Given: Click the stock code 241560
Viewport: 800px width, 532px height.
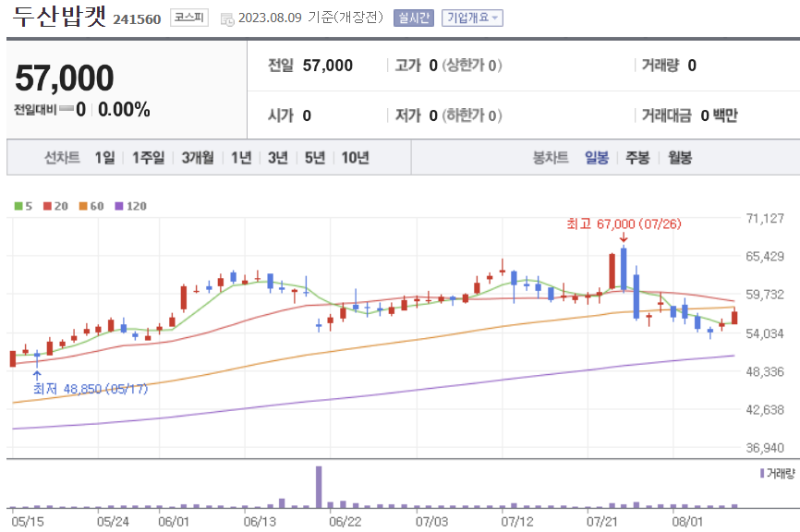Looking at the screenshot, I should coord(137,19).
